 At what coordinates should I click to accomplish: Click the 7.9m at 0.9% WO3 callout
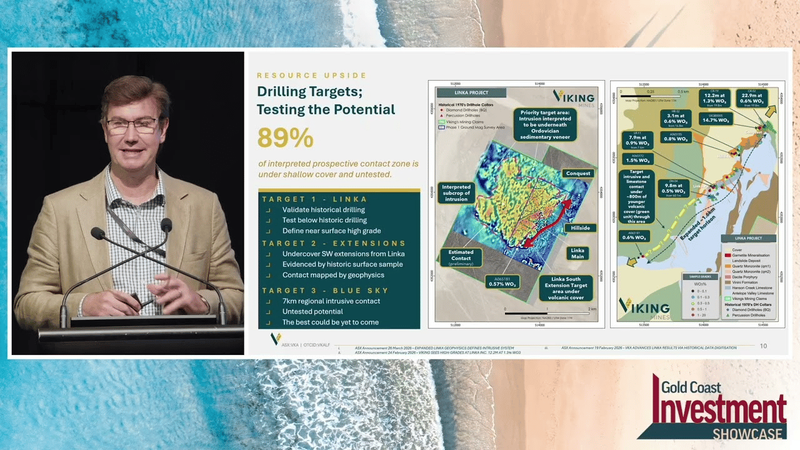click(x=637, y=139)
